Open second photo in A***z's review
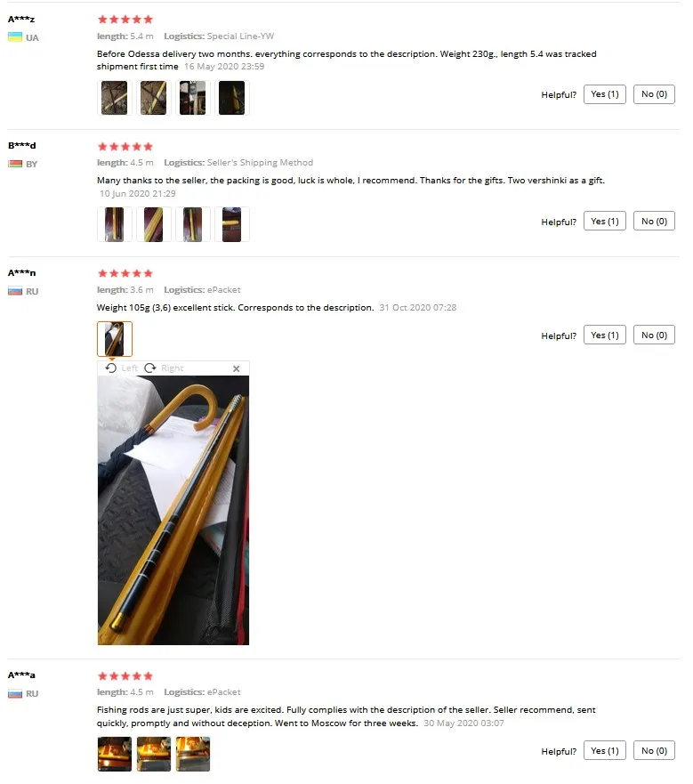 pos(154,98)
